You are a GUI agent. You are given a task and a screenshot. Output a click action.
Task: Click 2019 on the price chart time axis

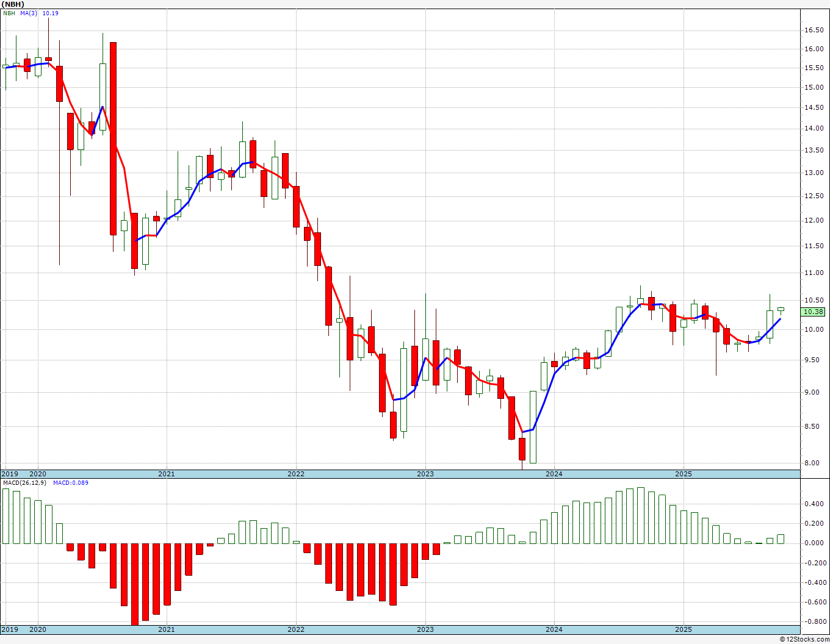pyautogui.click(x=9, y=474)
